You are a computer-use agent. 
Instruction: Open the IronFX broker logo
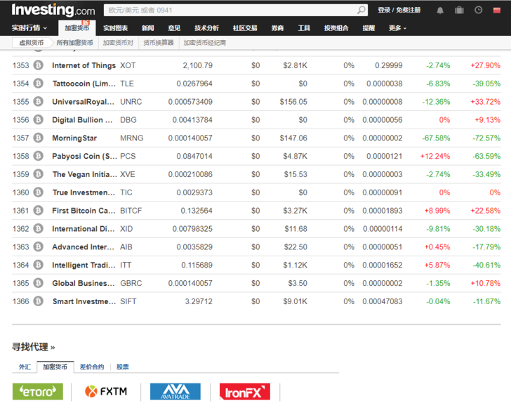click(x=244, y=391)
